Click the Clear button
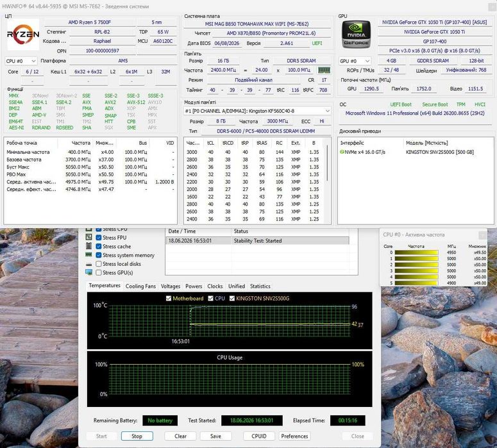Screen dimensions: 497x448 pos(180,436)
